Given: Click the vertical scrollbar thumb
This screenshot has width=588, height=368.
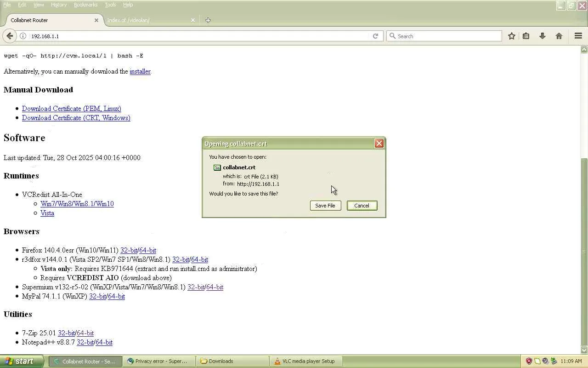Looking at the screenshot, I should 584,252.
